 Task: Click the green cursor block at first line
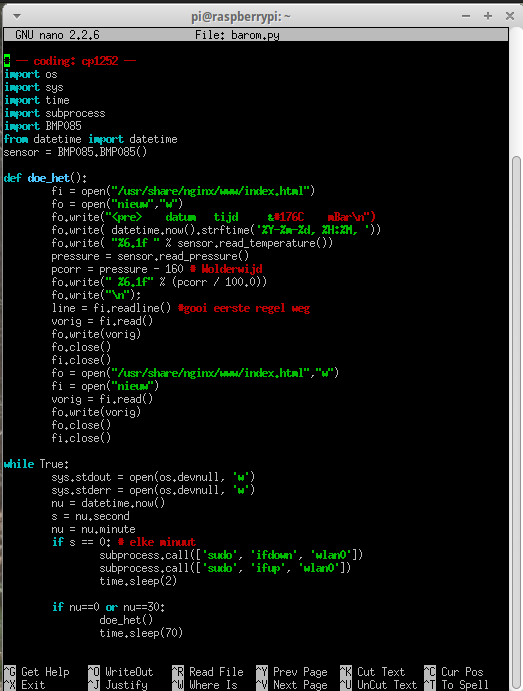7,61
